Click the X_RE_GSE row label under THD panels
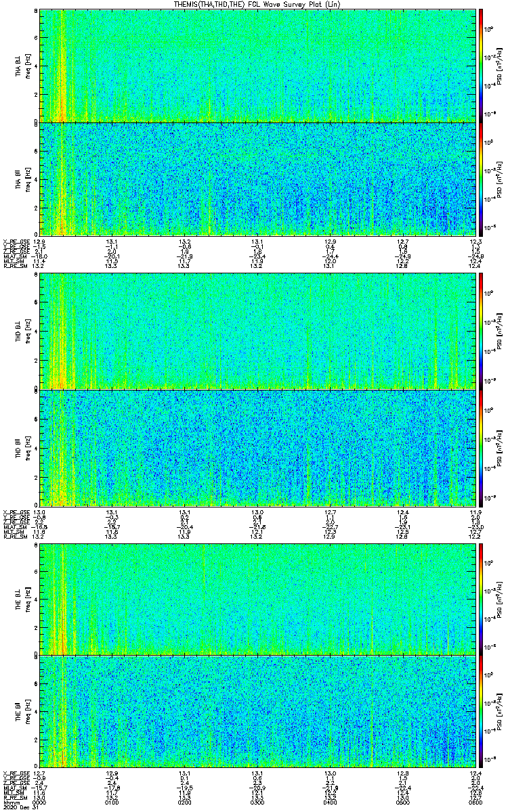The height and width of the screenshot is (812, 508). coord(16,512)
